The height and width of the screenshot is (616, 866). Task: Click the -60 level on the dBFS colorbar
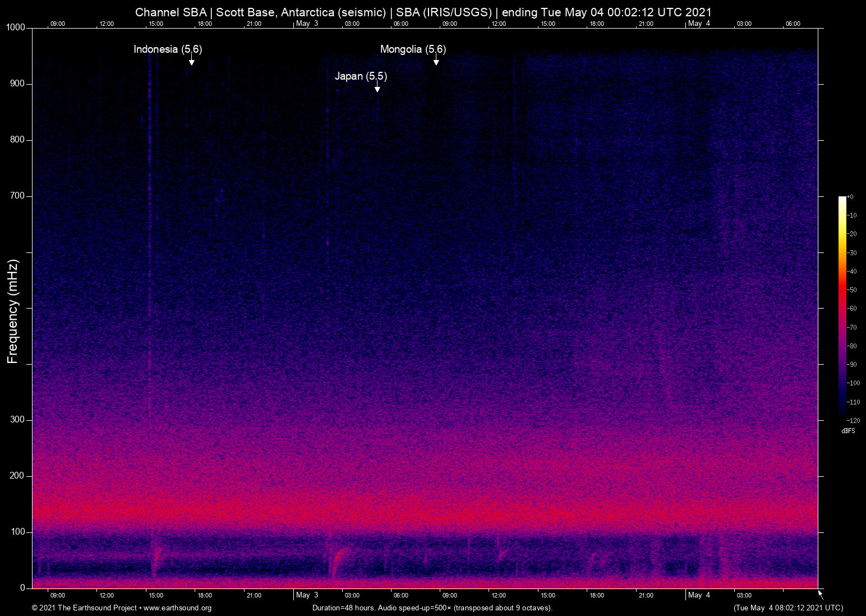pyautogui.click(x=842, y=309)
